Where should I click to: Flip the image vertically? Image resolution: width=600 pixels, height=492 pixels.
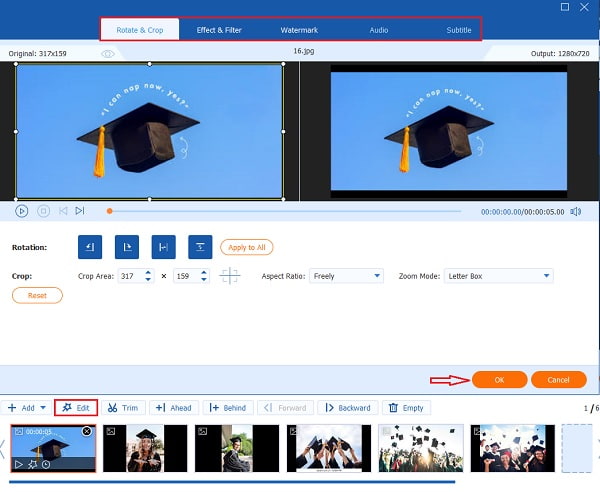(200, 247)
